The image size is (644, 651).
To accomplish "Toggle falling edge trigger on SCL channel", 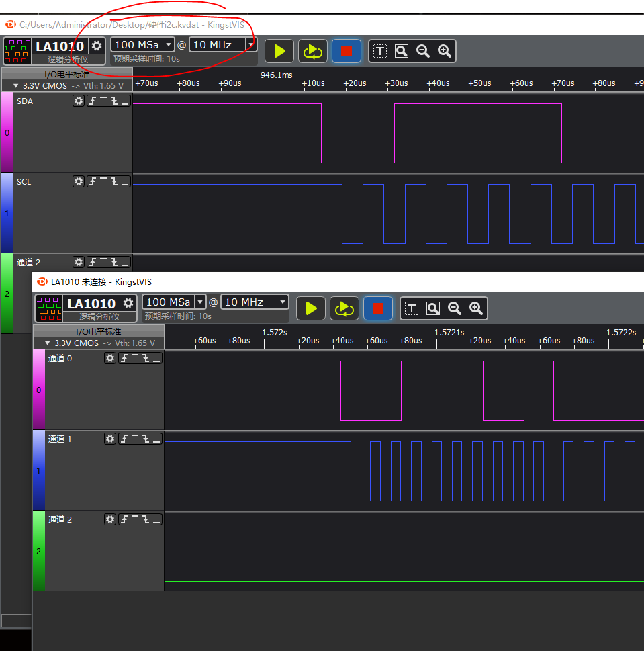I will click(x=114, y=181).
